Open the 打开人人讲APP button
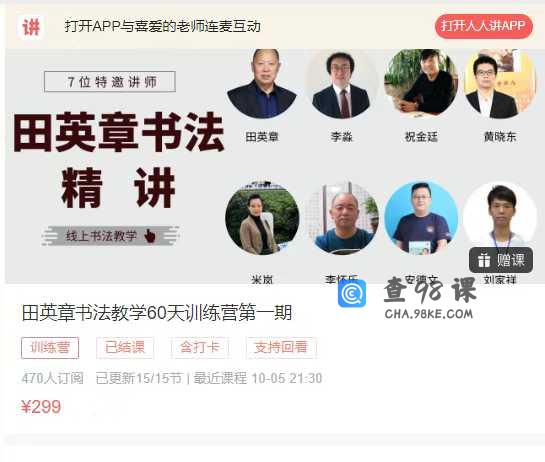This screenshot has height=462, width=545. click(483, 26)
